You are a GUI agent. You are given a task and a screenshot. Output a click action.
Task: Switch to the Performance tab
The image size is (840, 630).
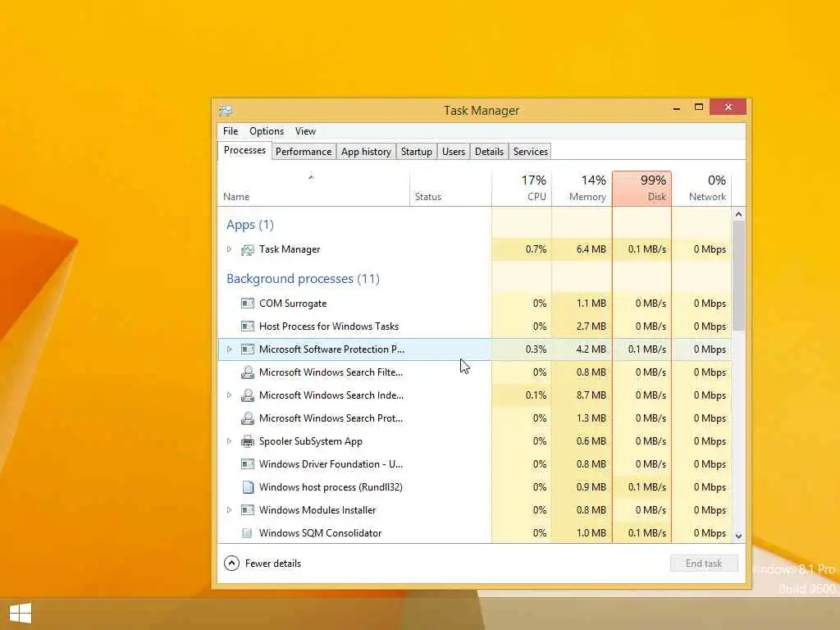[x=304, y=152]
